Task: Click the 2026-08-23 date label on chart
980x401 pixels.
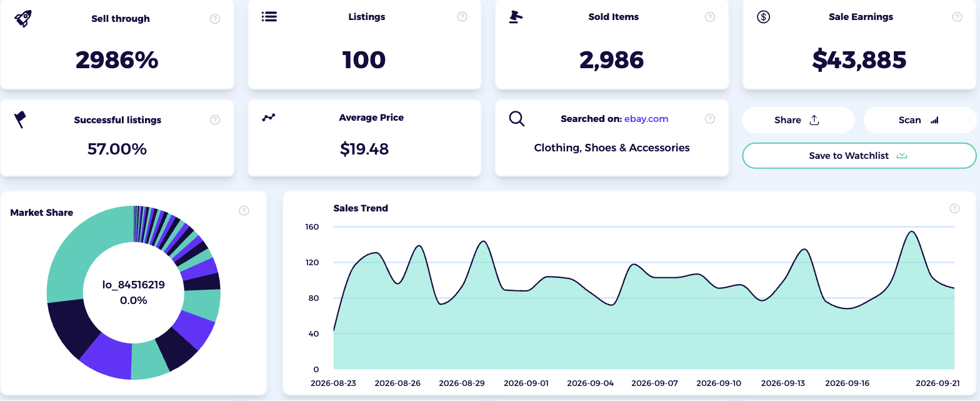Action: tap(333, 383)
